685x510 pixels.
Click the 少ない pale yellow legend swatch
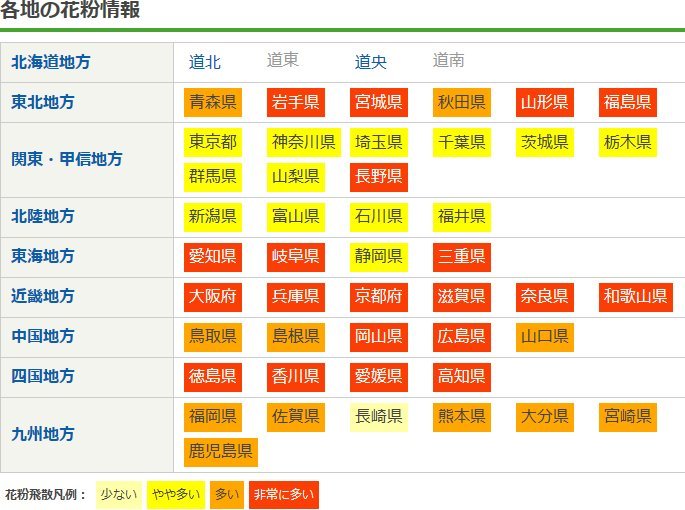point(118,494)
